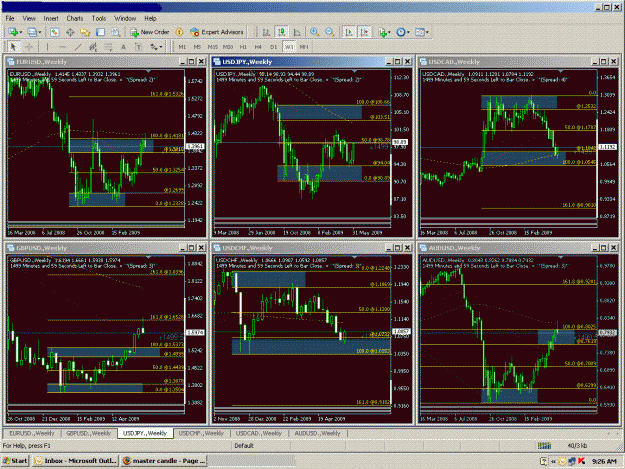Open the Window menu
This screenshot has width=625, height=469.
tap(125, 18)
